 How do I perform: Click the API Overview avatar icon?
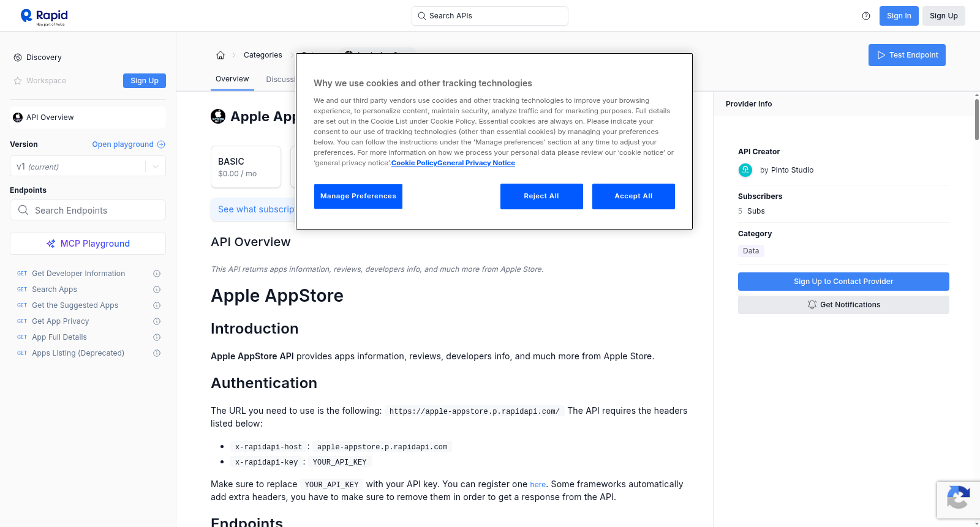(18, 118)
